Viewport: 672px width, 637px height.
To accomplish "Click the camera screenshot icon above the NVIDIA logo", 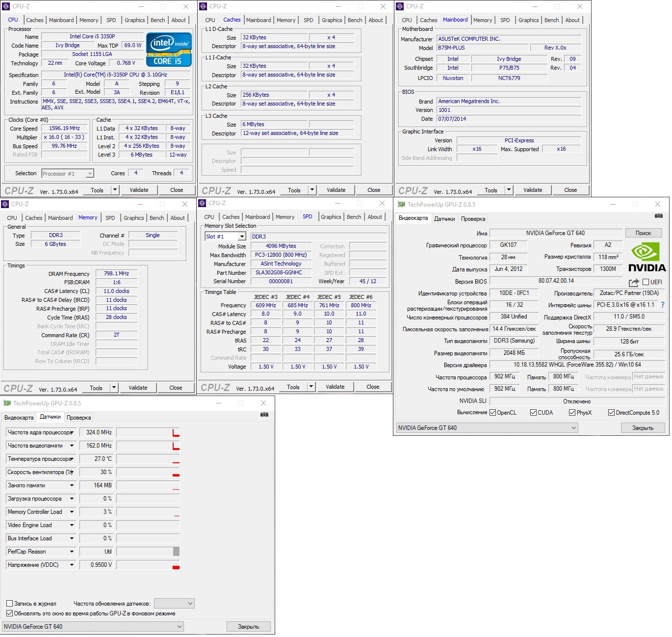I will click(x=658, y=216).
